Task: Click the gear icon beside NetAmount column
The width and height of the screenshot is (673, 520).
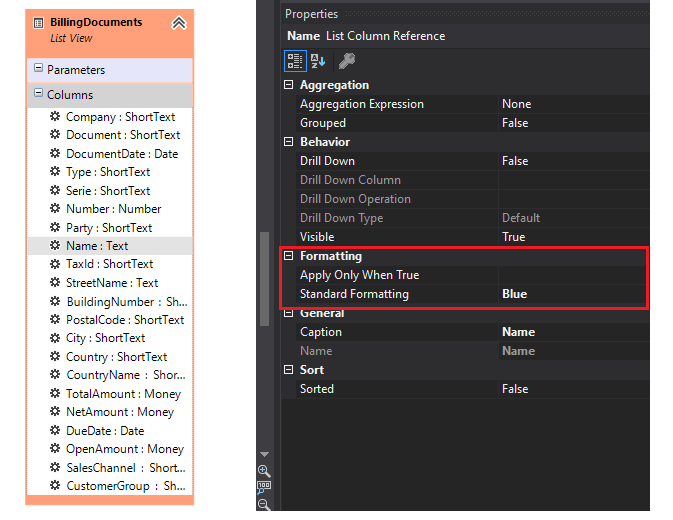Action: (55, 411)
